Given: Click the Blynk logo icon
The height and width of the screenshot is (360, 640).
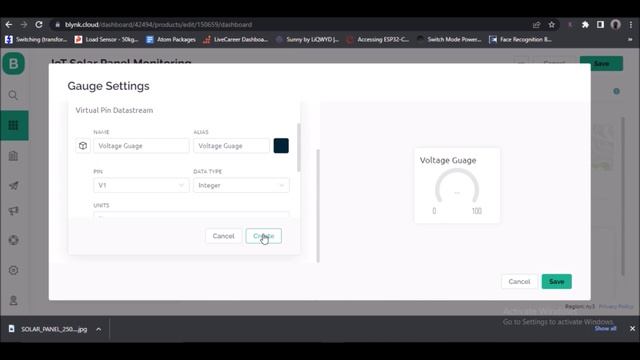Looking at the screenshot, I should pyautogui.click(x=13, y=64).
